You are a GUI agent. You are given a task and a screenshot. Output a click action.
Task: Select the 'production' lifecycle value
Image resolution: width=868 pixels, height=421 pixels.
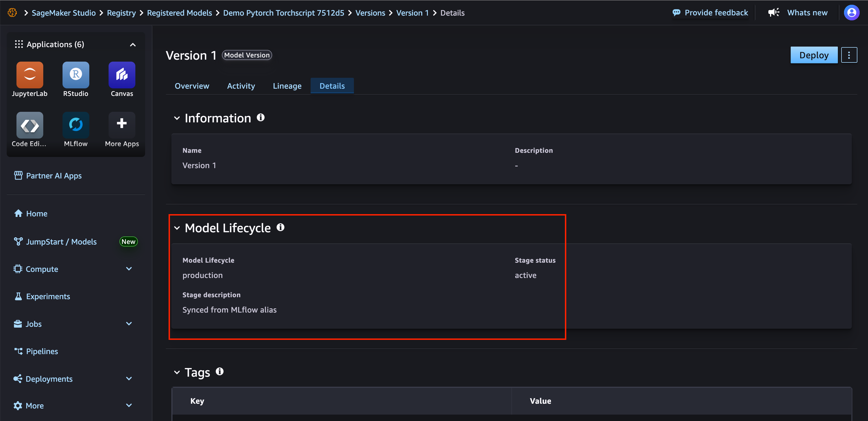tap(203, 275)
